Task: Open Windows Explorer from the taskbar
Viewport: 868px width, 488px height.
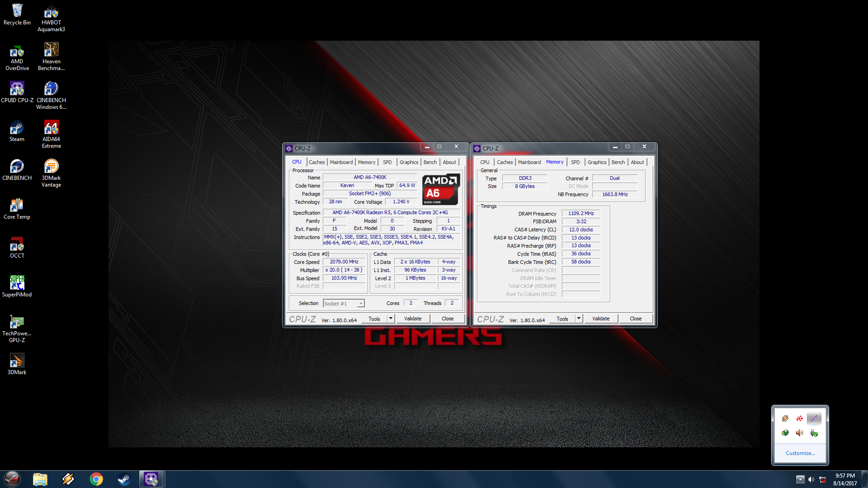Action: (x=40, y=479)
